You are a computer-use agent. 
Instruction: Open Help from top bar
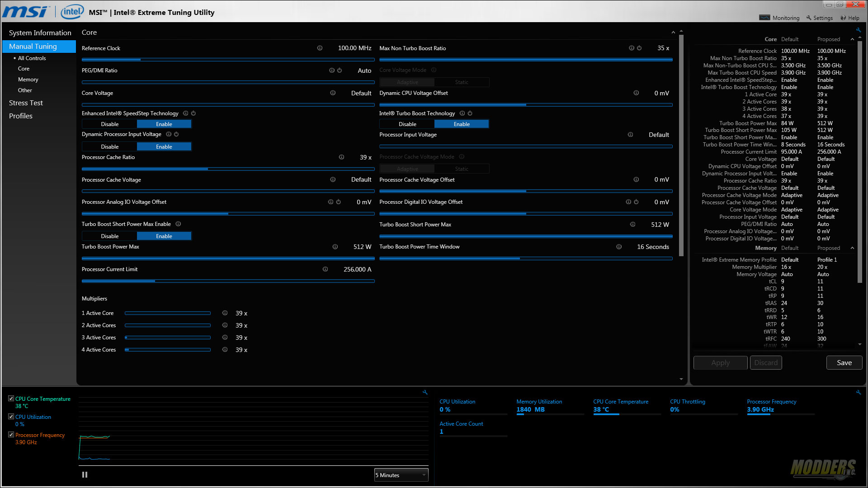850,18
